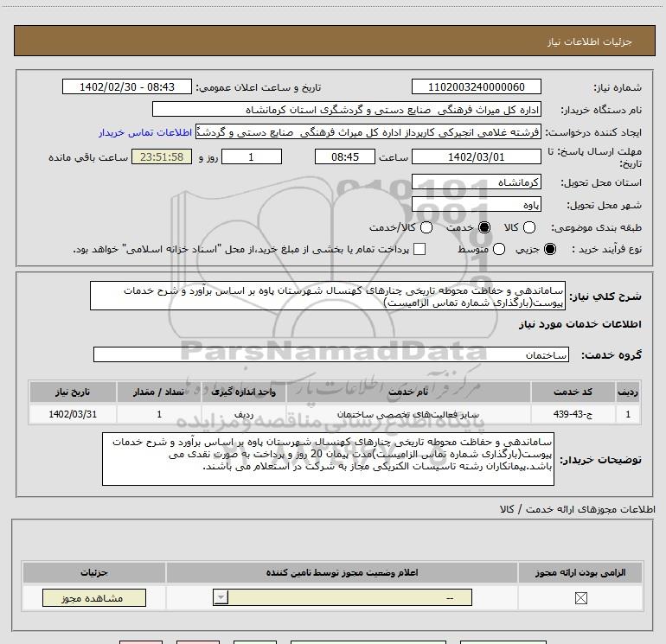Click the deadline time field 08:45
Viewport: 666px width, 644px height.
point(345,156)
